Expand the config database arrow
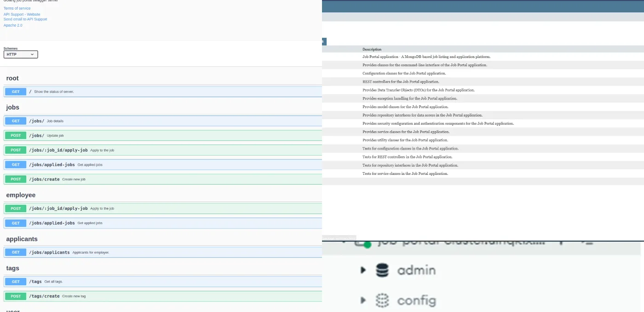Screen dimensions: 644x312 (363, 300)
